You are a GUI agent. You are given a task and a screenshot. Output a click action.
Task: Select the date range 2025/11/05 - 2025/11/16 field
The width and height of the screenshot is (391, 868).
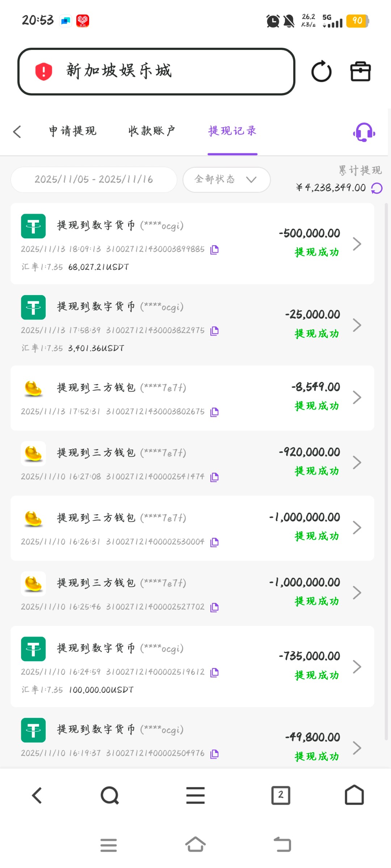94,179
